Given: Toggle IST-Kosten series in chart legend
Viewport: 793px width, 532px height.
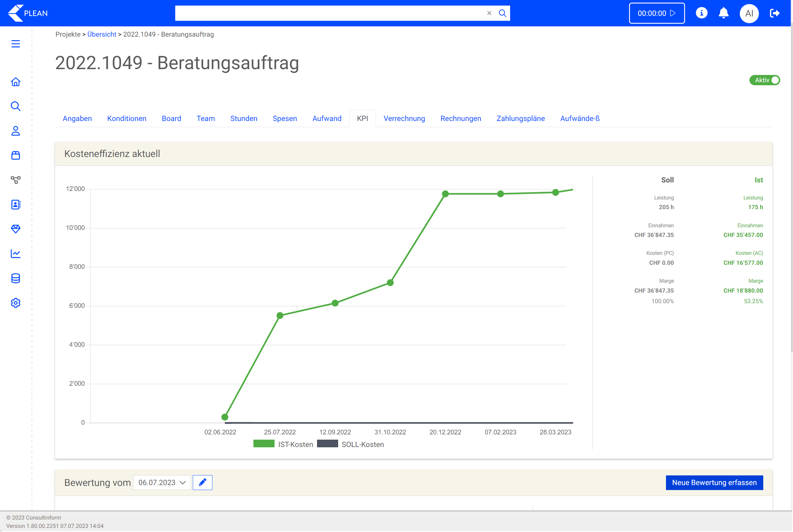Looking at the screenshot, I should 283,444.
